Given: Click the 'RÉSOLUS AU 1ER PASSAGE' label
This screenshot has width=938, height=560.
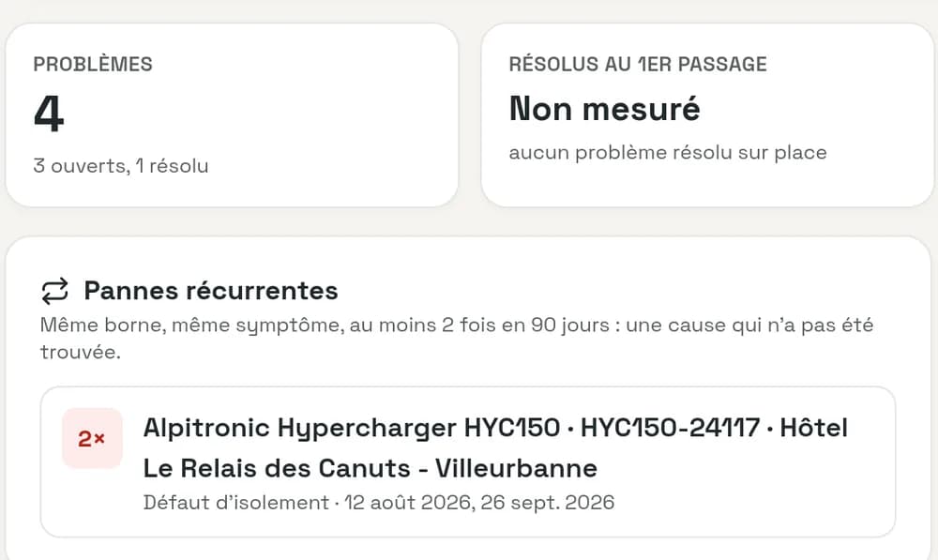Looking at the screenshot, I should click(x=638, y=64).
